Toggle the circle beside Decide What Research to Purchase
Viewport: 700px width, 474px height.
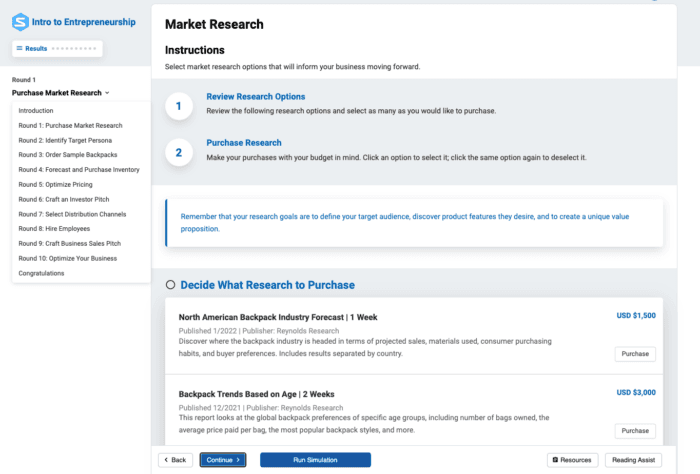pyautogui.click(x=170, y=285)
